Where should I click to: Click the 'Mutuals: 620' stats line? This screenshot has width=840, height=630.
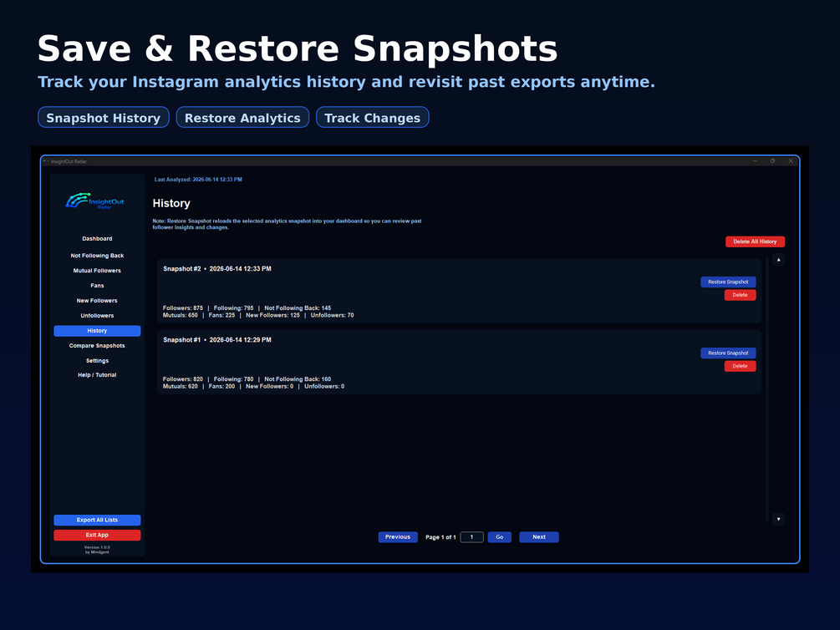[x=253, y=386]
